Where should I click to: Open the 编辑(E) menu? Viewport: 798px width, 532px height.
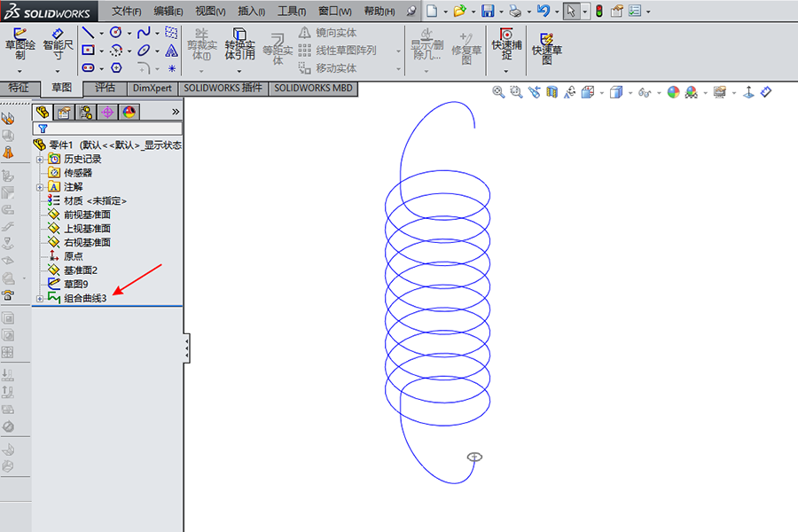pos(168,11)
